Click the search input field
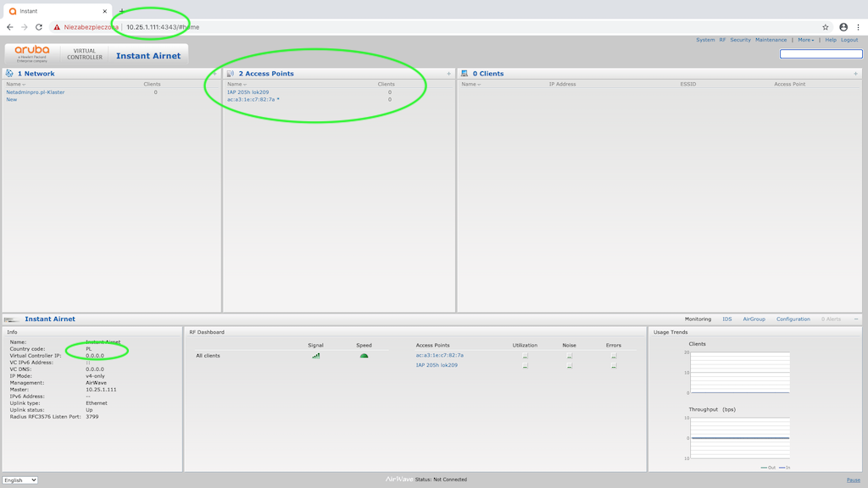 tap(821, 54)
